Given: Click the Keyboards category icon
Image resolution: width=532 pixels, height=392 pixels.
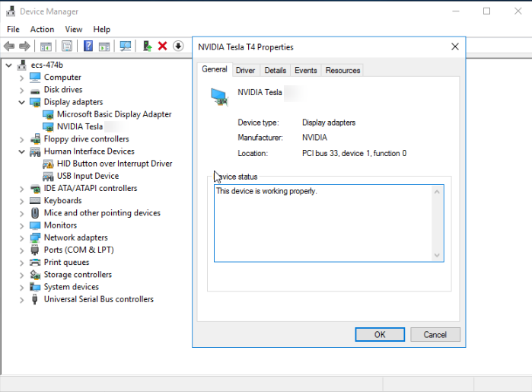Looking at the screenshot, I should pos(35,201).
